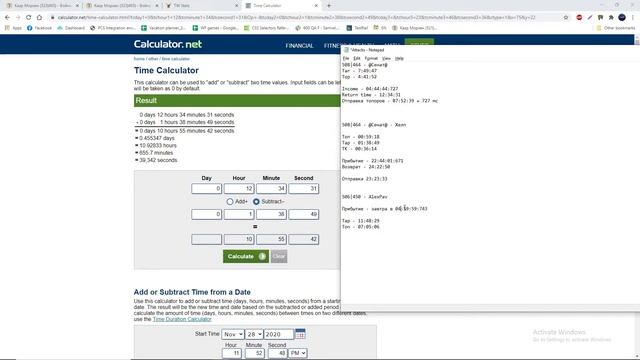Click the site lock icon in address bar

click(x=53, y=18)
